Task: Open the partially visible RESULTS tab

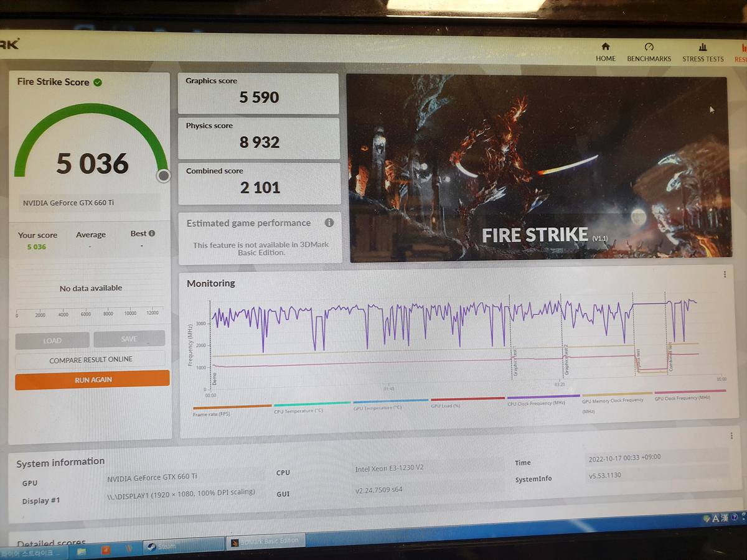Action: tap(741, 52)
